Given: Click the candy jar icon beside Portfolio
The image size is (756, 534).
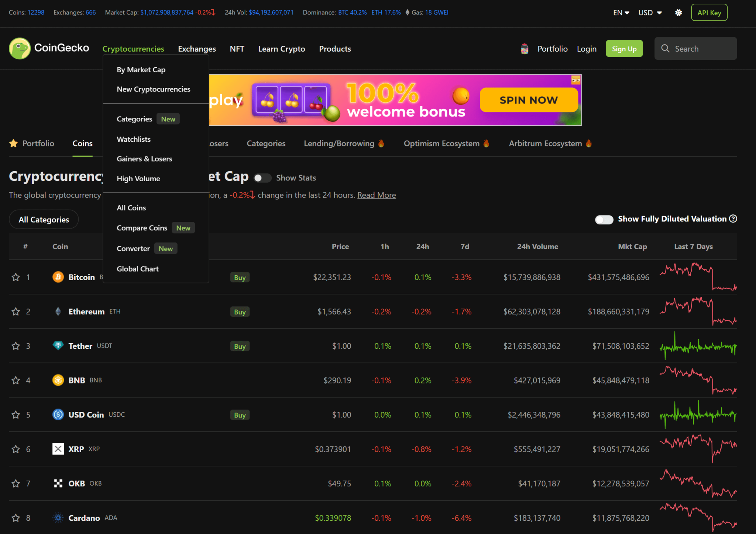Looking at the screenshot, I should 525,49.
